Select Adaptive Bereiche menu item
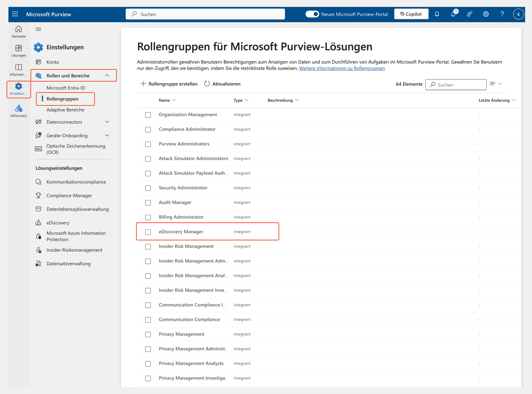Screen dimensions: 532x394 tap(65, 110)
